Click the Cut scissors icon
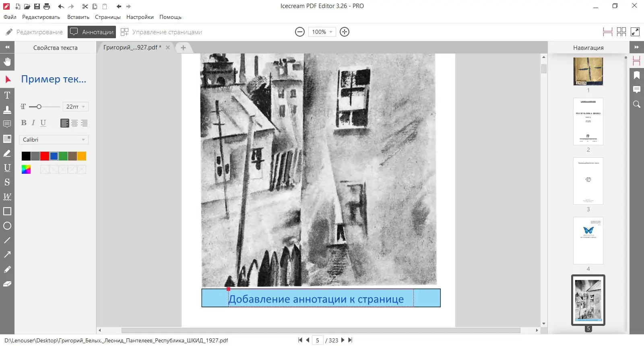Viewport: 644px width, 346px height. point(85,6)
